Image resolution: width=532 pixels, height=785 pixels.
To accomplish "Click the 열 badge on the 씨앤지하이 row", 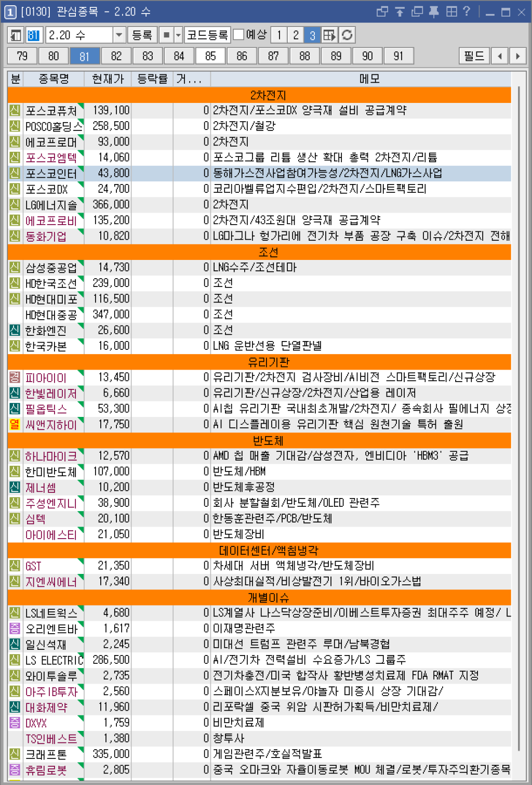I will (x=15, y=424).
